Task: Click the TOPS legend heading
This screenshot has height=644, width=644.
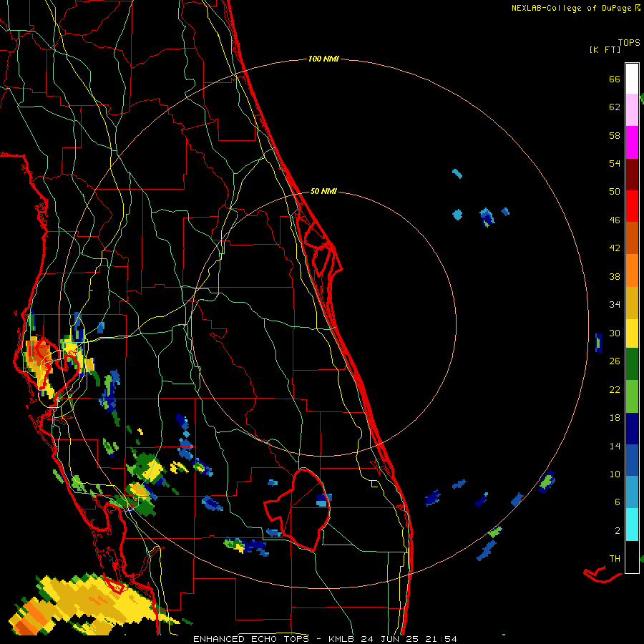Action: point(629,43)
